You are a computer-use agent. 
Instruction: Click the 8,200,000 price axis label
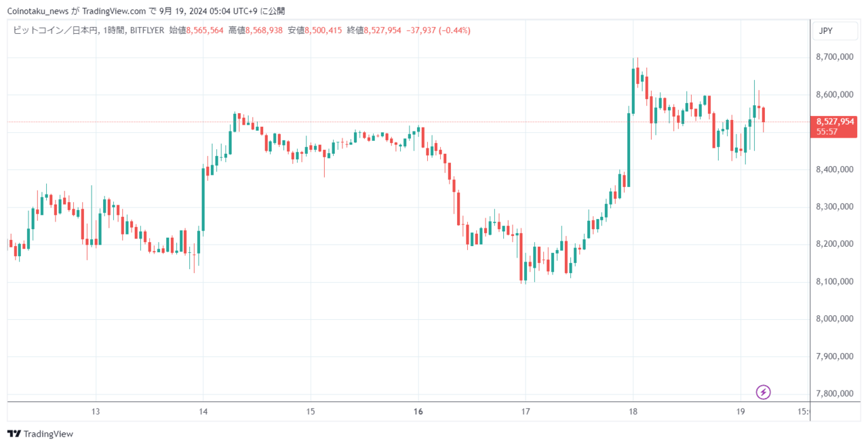[834, 244]
